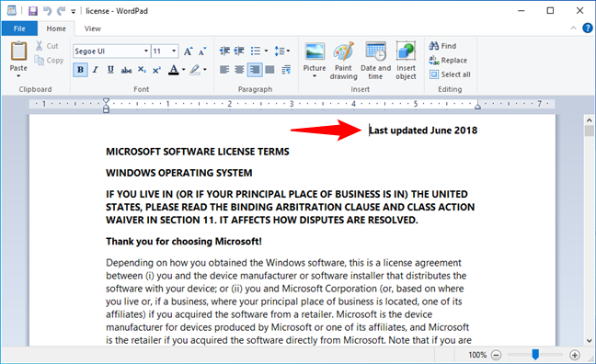Click the Shrink font icon

[x=202, y=51]
